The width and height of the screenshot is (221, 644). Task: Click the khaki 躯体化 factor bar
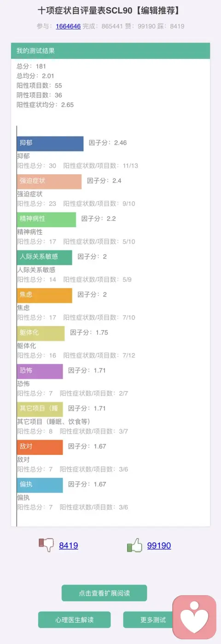41,334
